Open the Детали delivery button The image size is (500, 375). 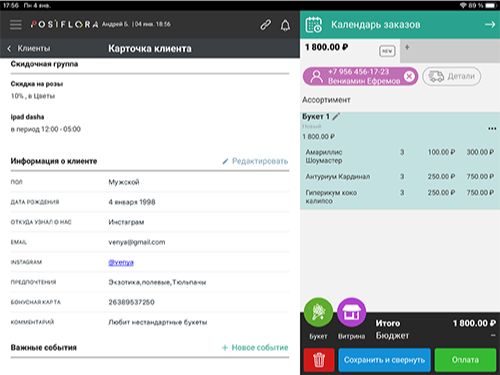point(451,76)
